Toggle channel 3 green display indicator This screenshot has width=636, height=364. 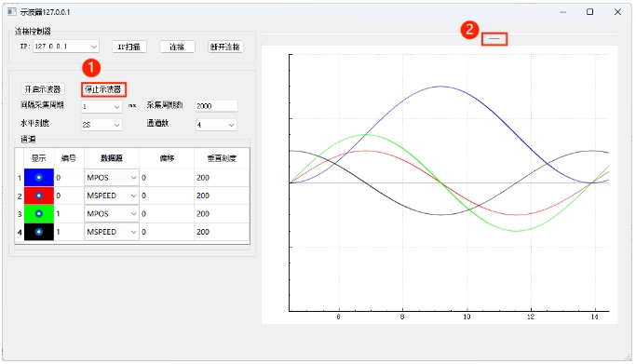39,213
